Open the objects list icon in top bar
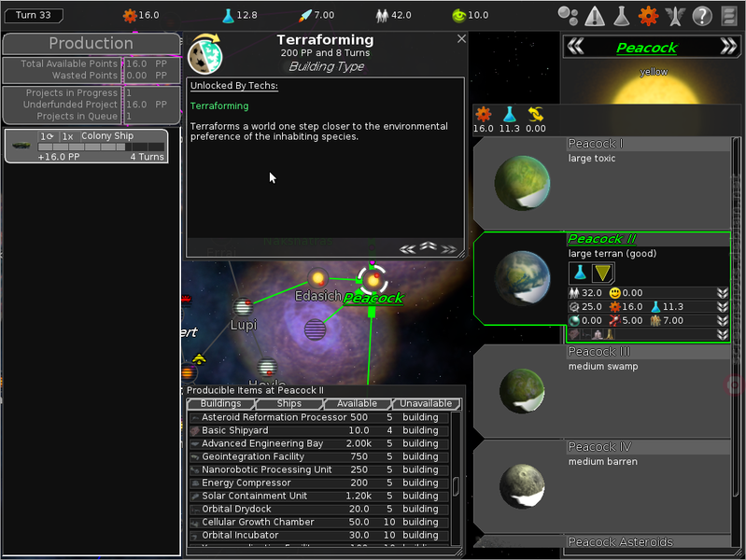The height and width of the screenshot is (560, 746). click(568, 16)
